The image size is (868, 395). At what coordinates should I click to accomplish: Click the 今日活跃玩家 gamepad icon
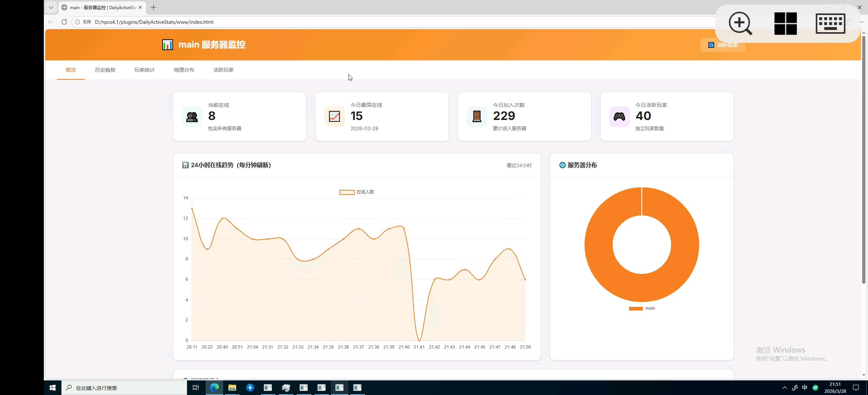tap(619, 117)
